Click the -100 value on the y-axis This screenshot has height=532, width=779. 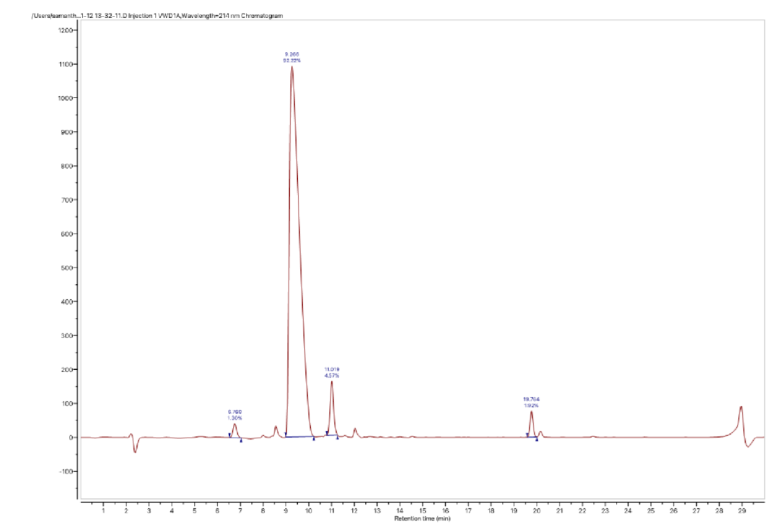pyautogui.click(x=65, y=471)
